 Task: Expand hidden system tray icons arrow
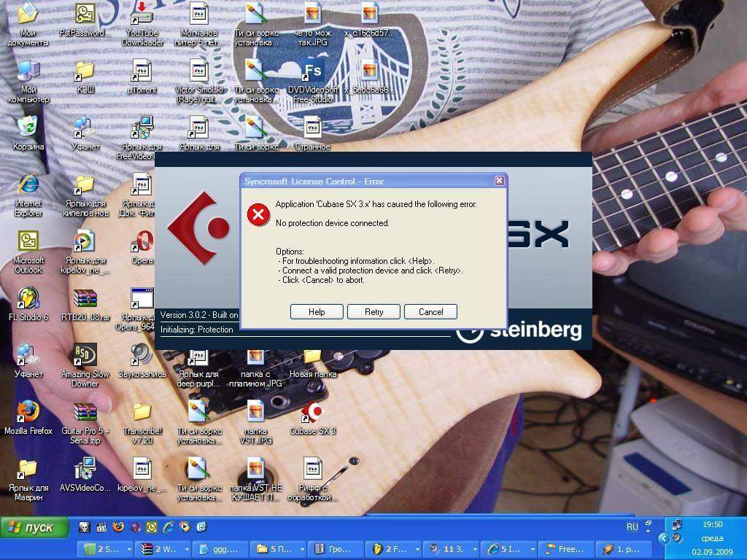pyautogui.click(x=664, y=539)
